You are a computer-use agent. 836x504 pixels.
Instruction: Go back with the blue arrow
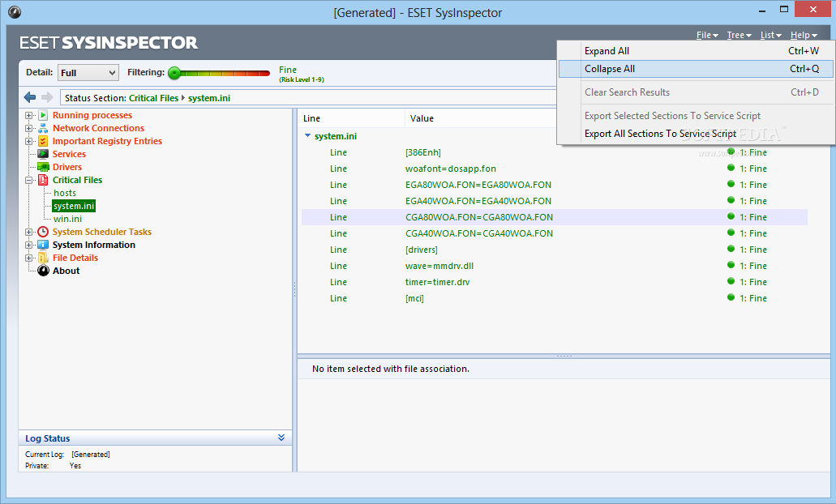tap(30, 97)
